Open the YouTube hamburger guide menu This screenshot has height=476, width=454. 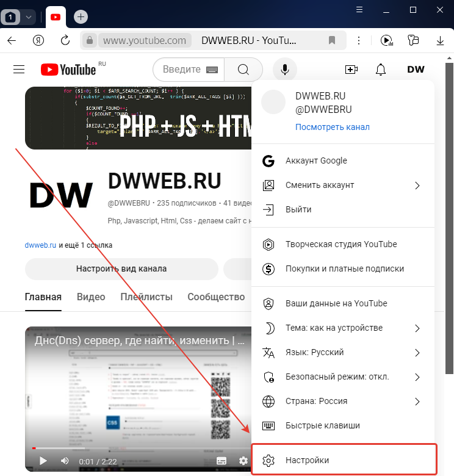point(19,69)
